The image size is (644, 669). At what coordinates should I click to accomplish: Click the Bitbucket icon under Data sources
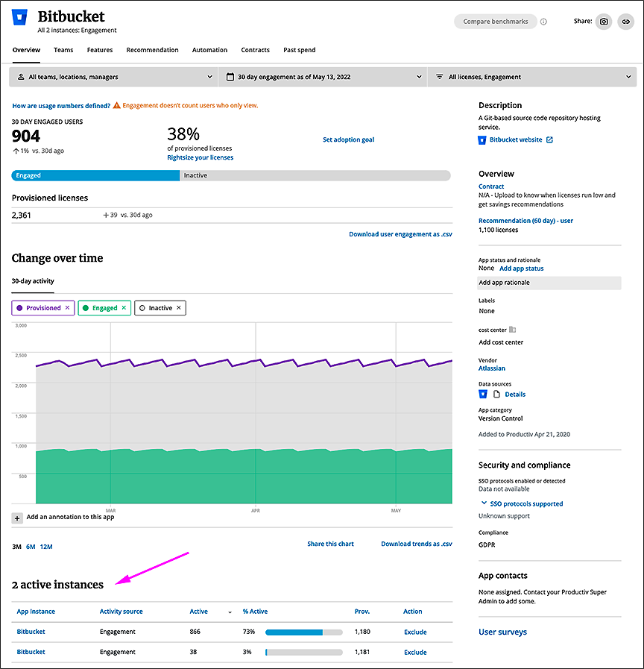[483, 394]
